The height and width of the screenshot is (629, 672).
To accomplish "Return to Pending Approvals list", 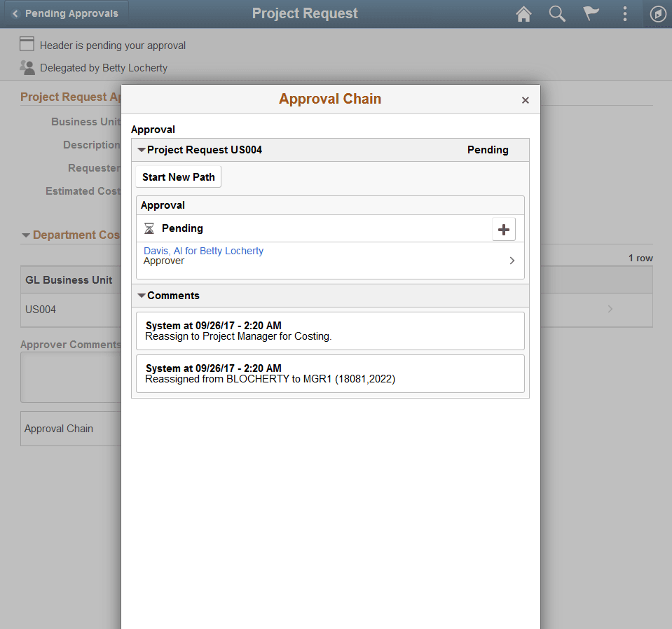I will pos(65,13).
